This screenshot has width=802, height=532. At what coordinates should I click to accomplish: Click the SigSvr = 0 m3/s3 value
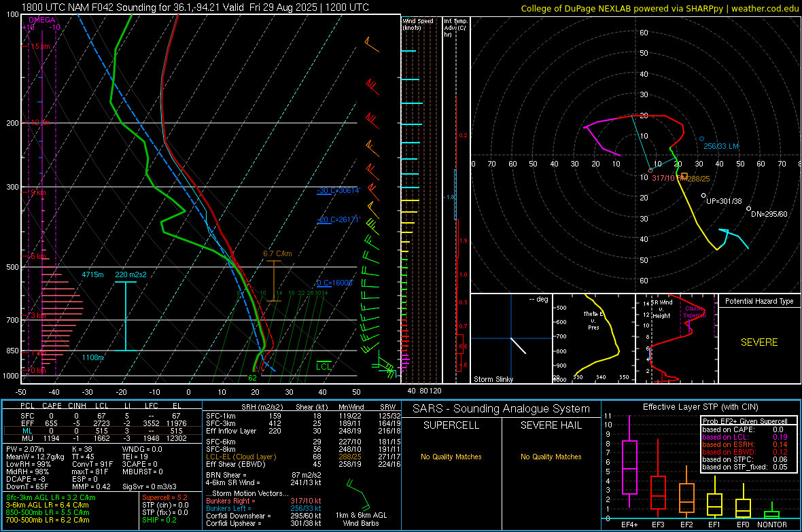point(150,486)
